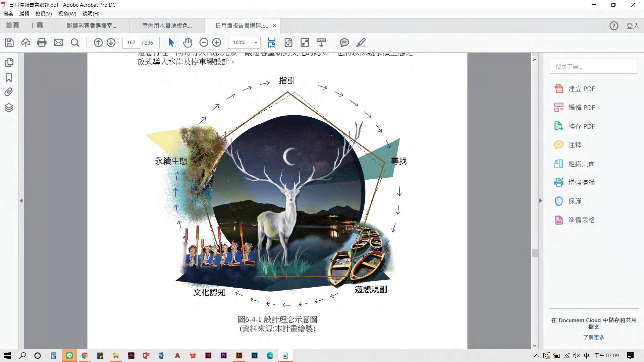Screen dimensions: 644x362
Task: Switch to 室內用木質地板色 document tab
Action: (167, 26)
